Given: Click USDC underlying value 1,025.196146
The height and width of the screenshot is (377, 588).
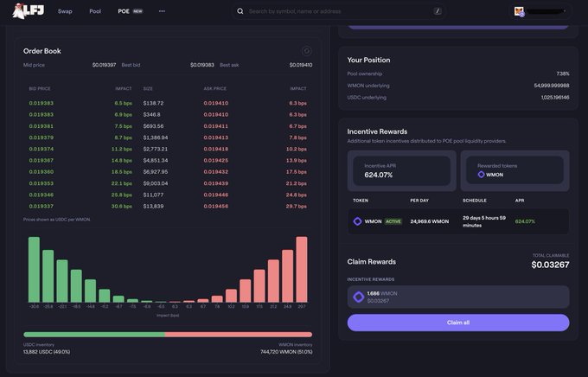Looking at the screenshot, I should coord(555,98).
